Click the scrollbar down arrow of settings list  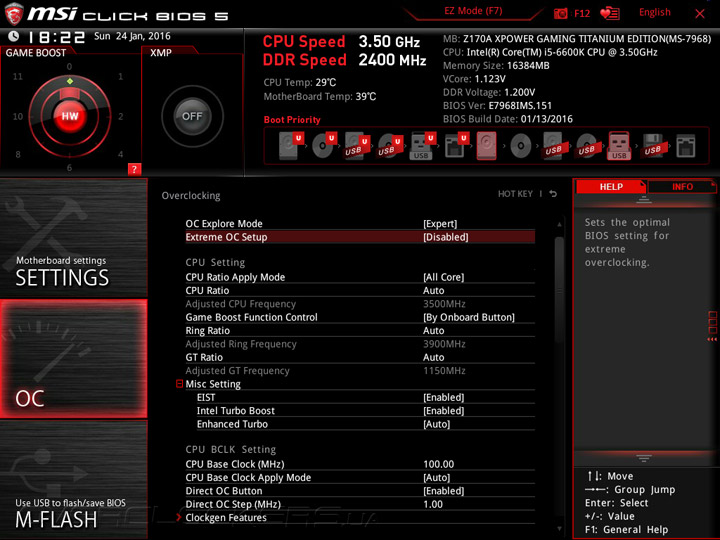559,529
